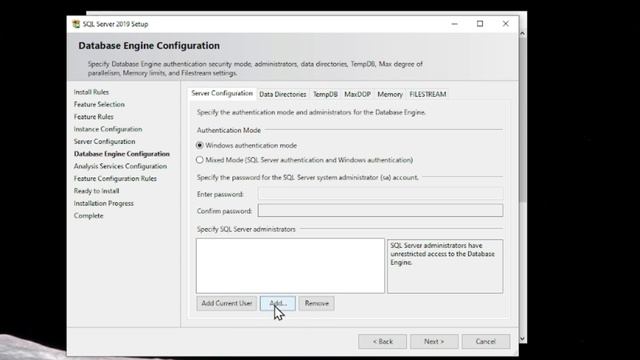Click the Complete step
This screenshot has width=640, height=360.
click(x=89, y=216)
